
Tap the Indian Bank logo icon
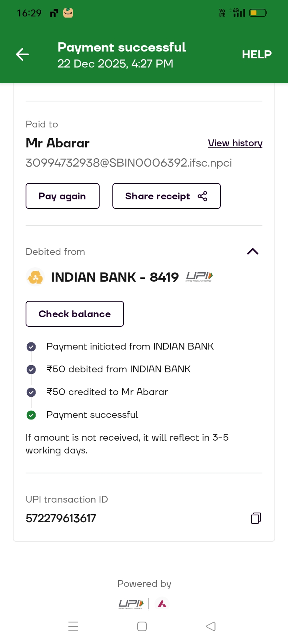click(35, 277)
